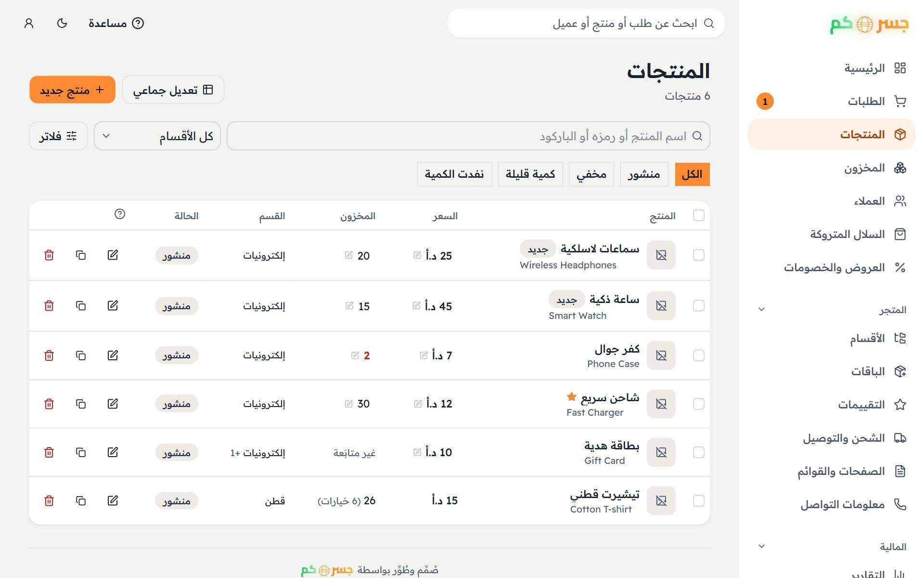Select the Smart Watch row checkbox
This screenshot has height=578, width=924.
coord(698,306)
